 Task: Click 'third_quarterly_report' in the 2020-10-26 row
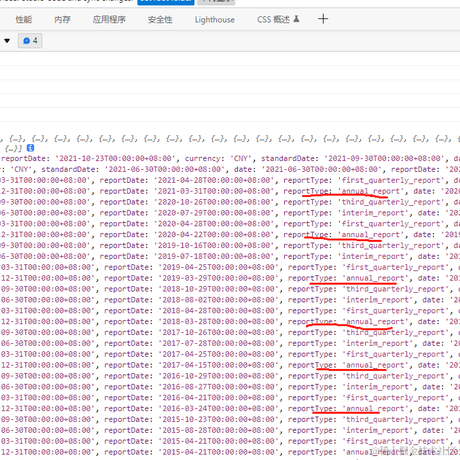pyautogui.click(x=393, y=202)
